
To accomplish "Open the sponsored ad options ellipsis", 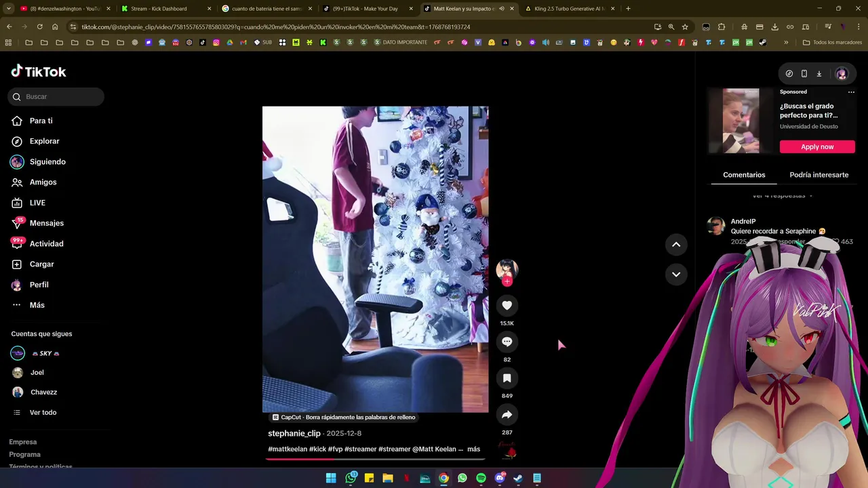I will [851, 92].
